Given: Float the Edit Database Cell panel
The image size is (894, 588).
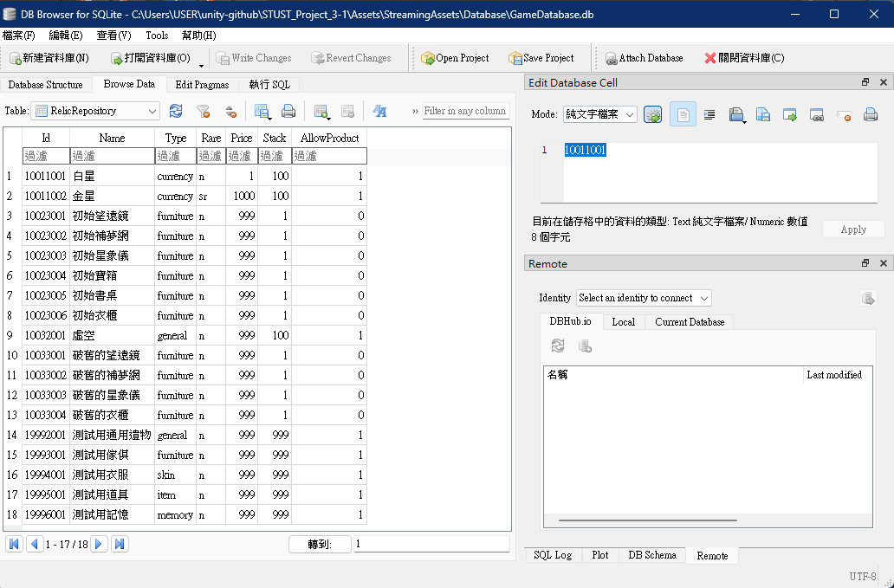Looking at the screenshot, I should tap(865, 82).
